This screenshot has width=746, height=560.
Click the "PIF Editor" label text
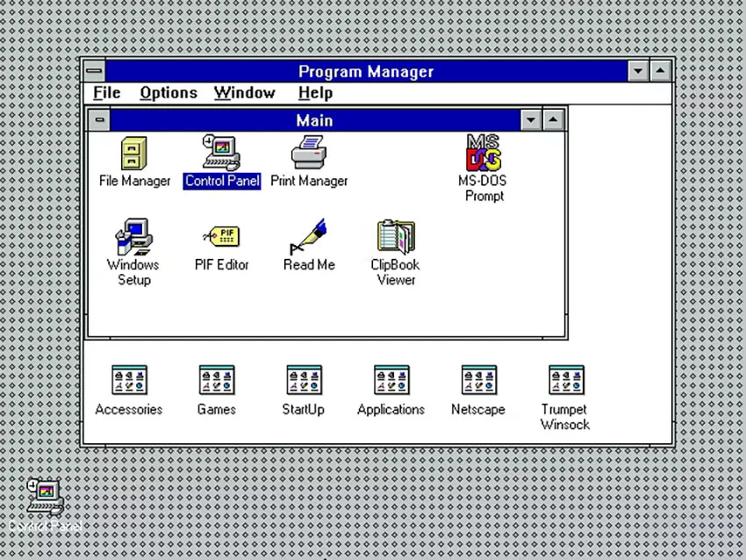(222, 264)
